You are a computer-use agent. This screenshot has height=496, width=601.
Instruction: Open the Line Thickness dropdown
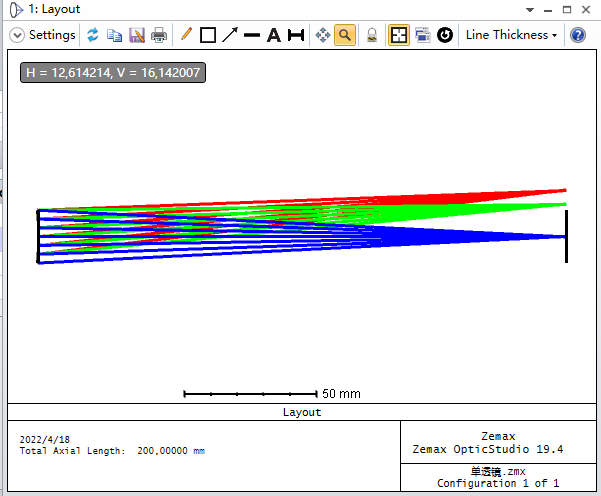pyautogui.click(x=511, y=35)
